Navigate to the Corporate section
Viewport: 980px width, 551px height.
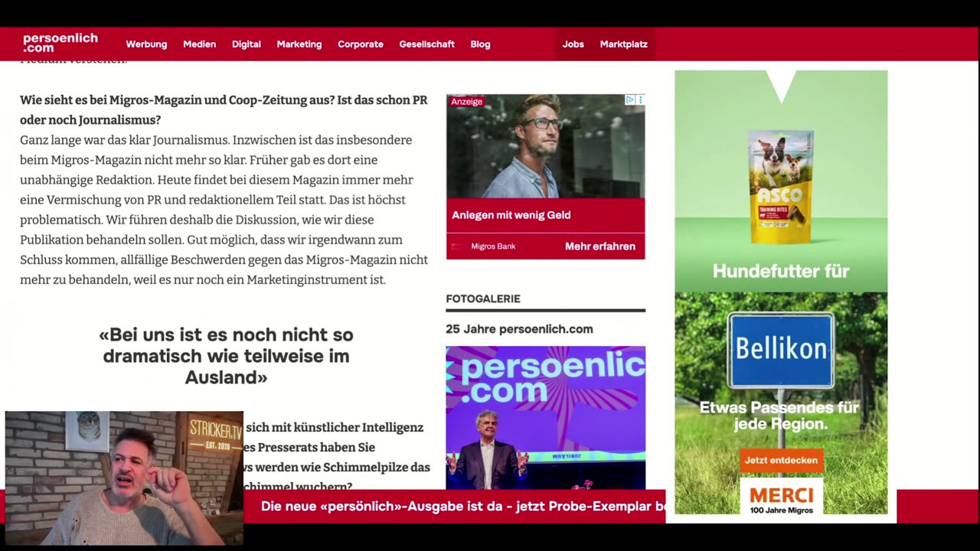pyautogui.click(x=361, y=44)
